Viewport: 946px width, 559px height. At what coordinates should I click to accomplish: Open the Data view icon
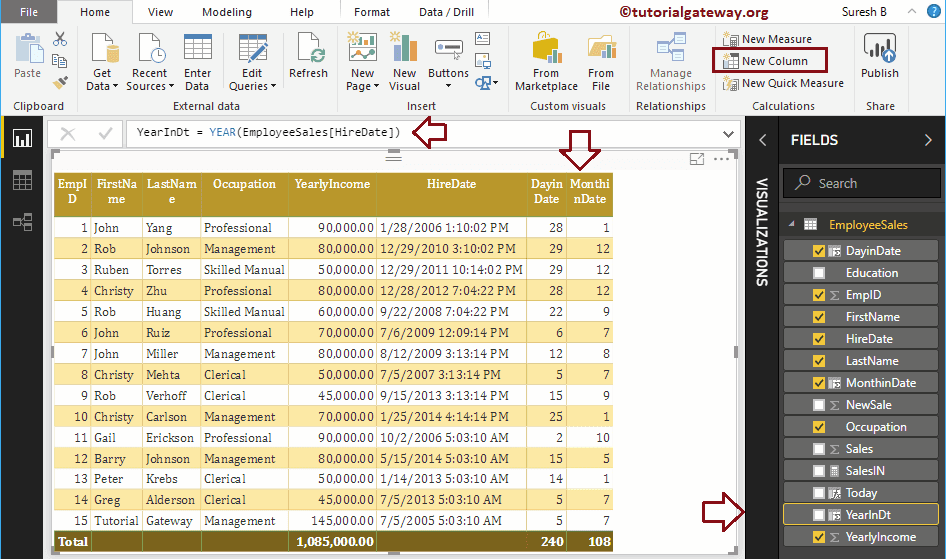(22, 180)
